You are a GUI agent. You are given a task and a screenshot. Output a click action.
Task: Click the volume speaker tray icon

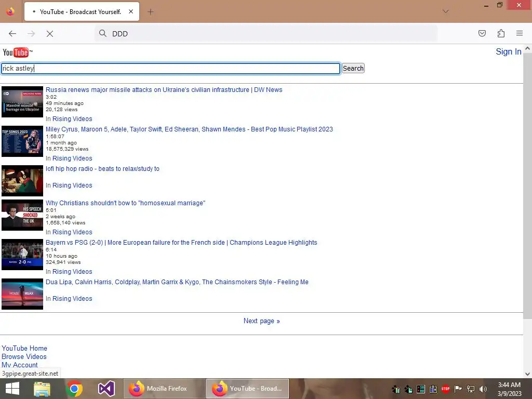click(x=483, y=389)
